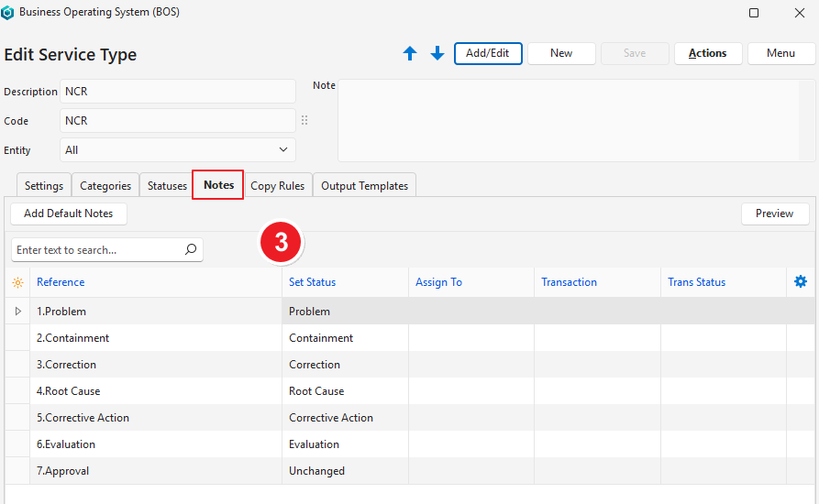819x504 pixels.
Task: Click the search text field
Action: point(96,249)
